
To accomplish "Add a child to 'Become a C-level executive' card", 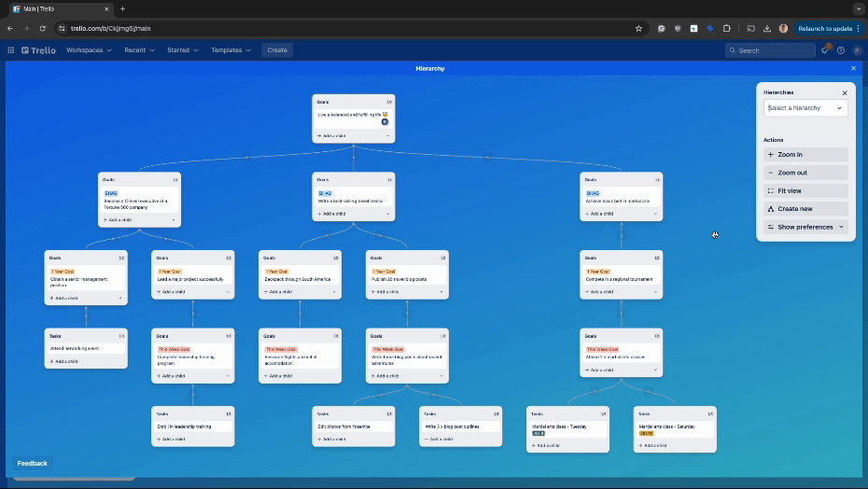I will click(118, 220).
